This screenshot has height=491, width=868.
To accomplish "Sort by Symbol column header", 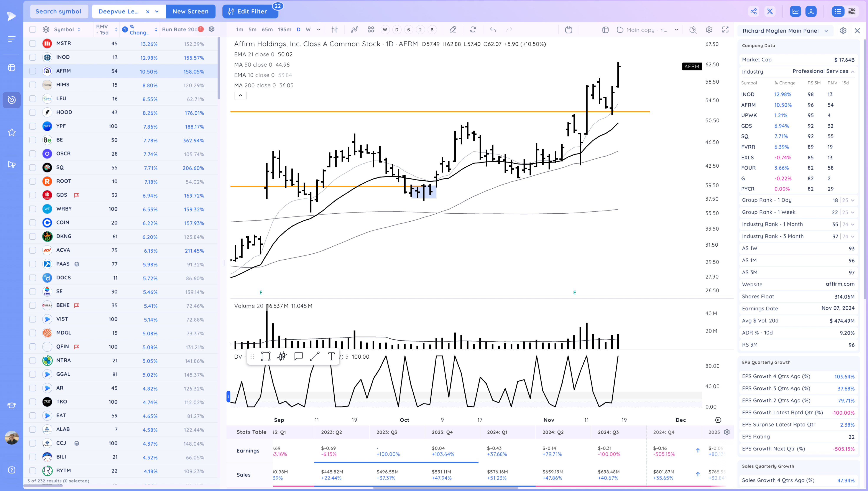I will 64,29.
